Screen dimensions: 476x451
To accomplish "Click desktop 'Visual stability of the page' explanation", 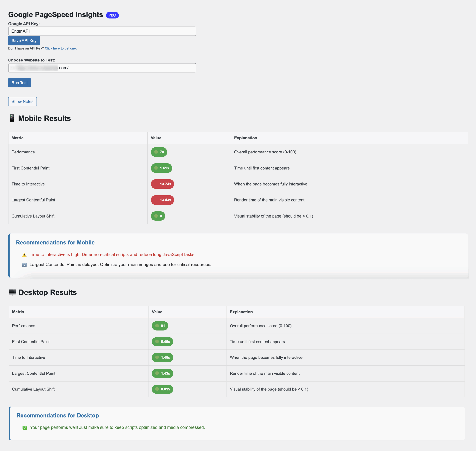I will point(269,389).
